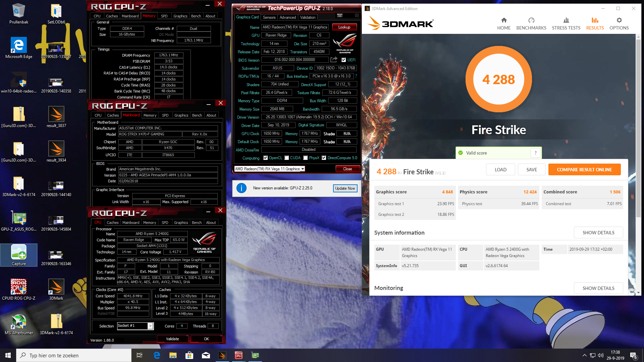Screen dimensions: 644x362
Task: Launch Microsoft Edge from desktop
Action: 19,48
